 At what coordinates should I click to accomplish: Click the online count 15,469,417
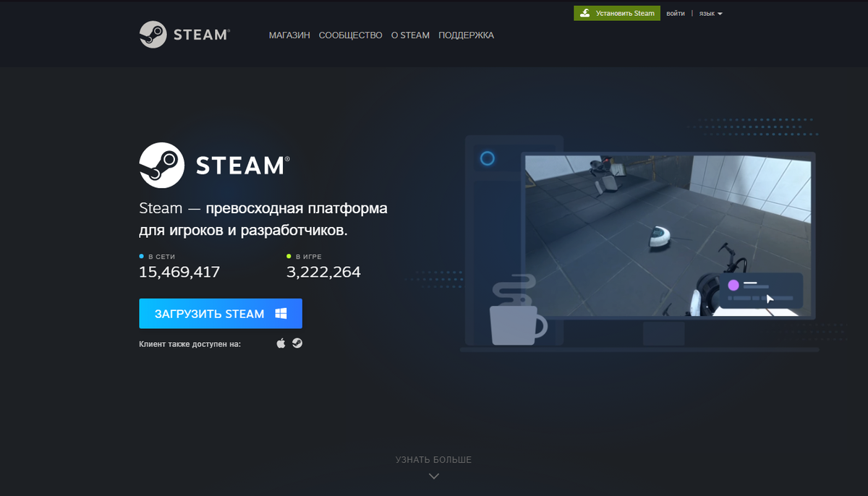[x=179, y=272]
